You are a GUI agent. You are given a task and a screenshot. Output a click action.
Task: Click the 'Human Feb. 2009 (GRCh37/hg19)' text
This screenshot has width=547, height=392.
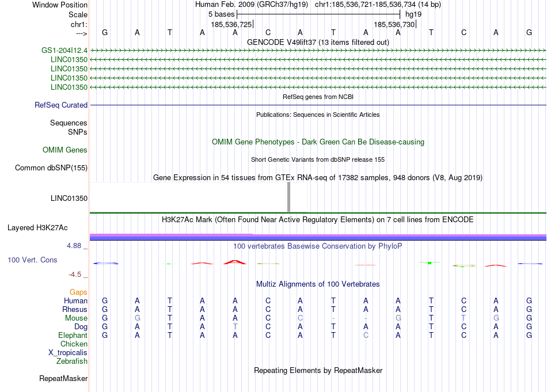coord(252,5)
